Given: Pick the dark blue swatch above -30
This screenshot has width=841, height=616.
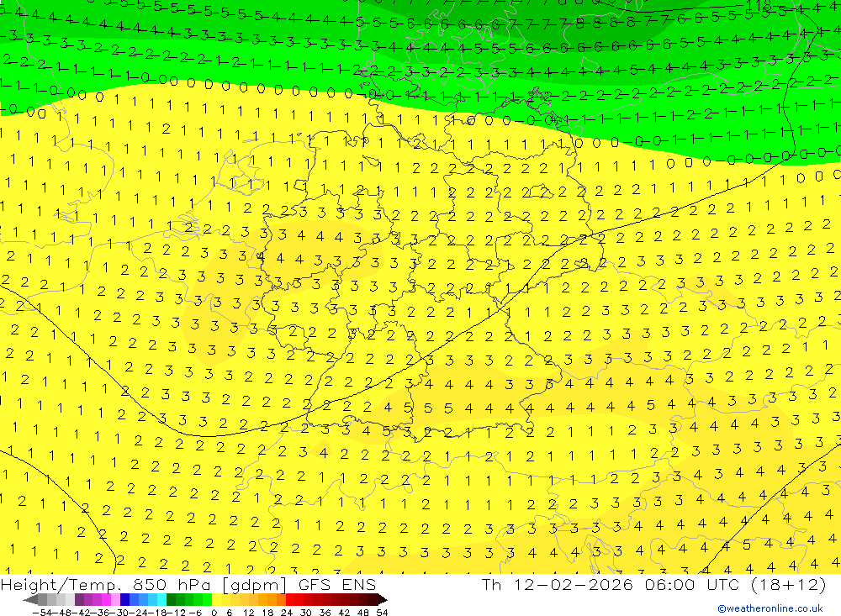Looking at the screenshot, I should pos(124,599).
